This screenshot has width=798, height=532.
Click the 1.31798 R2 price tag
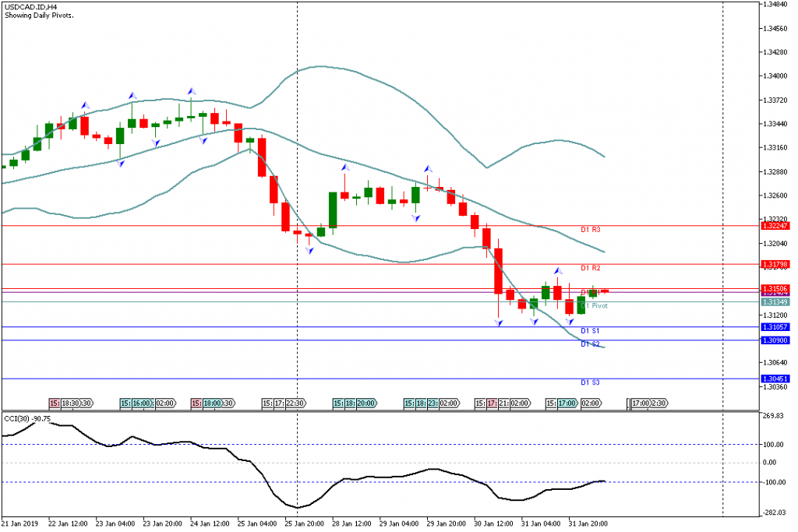pos(776,265)
